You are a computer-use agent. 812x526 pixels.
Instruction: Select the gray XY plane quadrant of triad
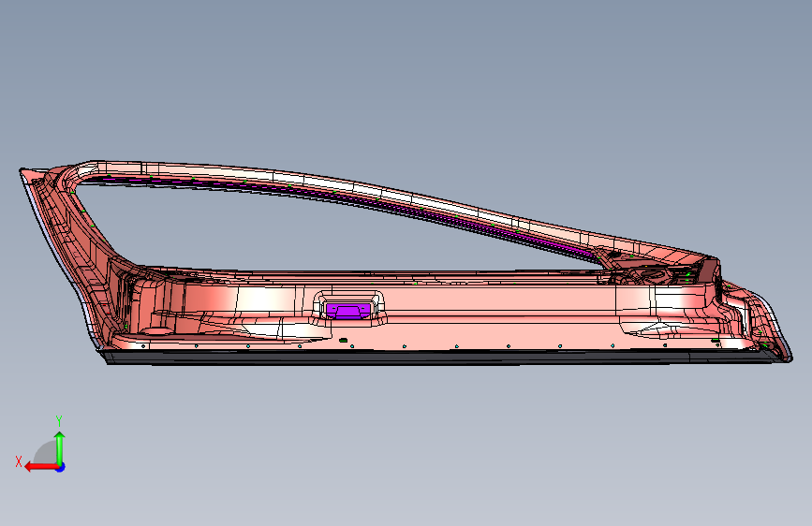[47, 454]
